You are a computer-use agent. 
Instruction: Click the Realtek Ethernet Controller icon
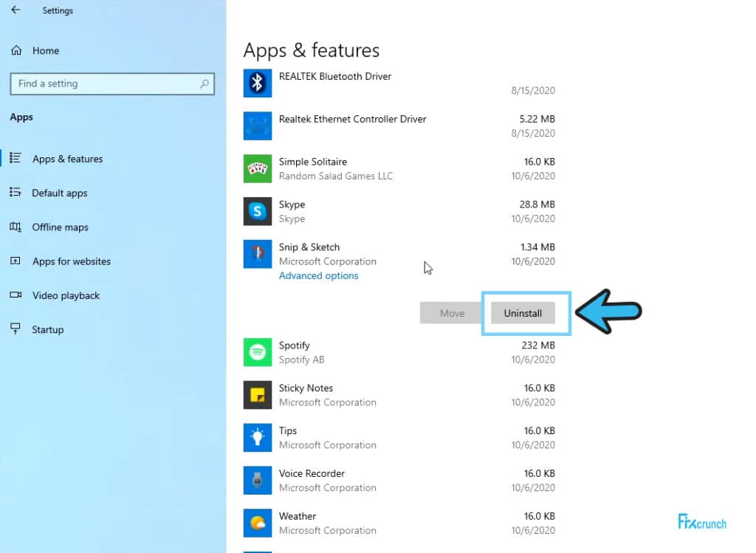(x=258, y=126)
